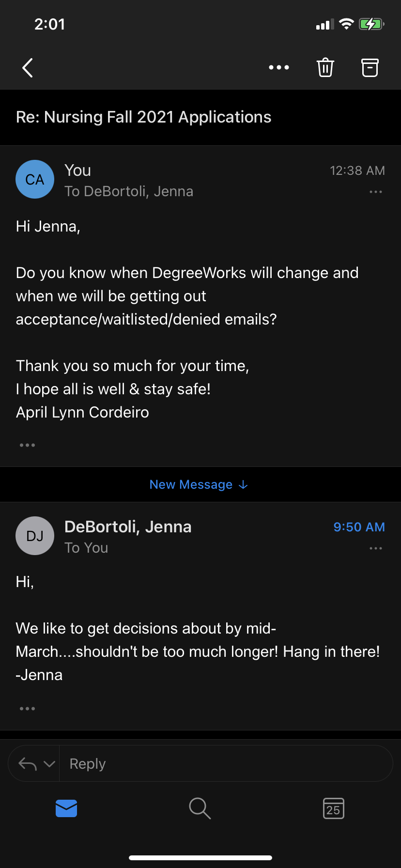This screenshot has width=401, height=868.
Task: Open message options under 12:38 AM
Action: (376, 192)
